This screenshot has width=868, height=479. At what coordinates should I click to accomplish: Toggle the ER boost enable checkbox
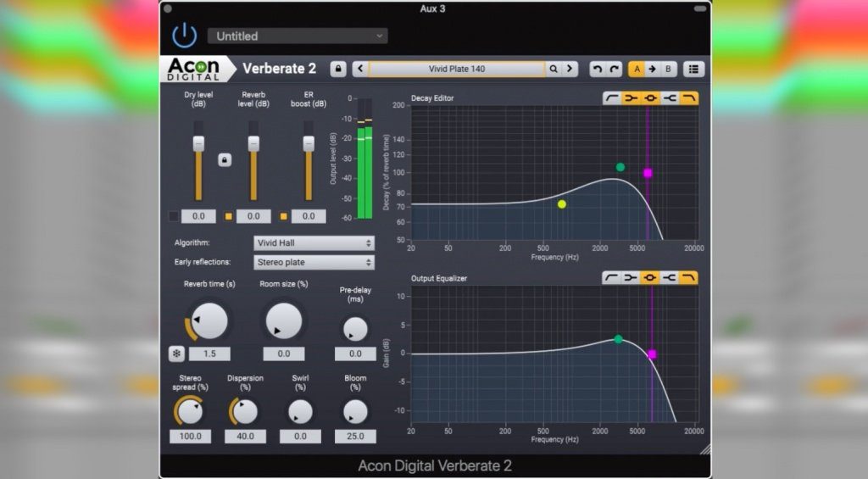[x=283, y=216]
